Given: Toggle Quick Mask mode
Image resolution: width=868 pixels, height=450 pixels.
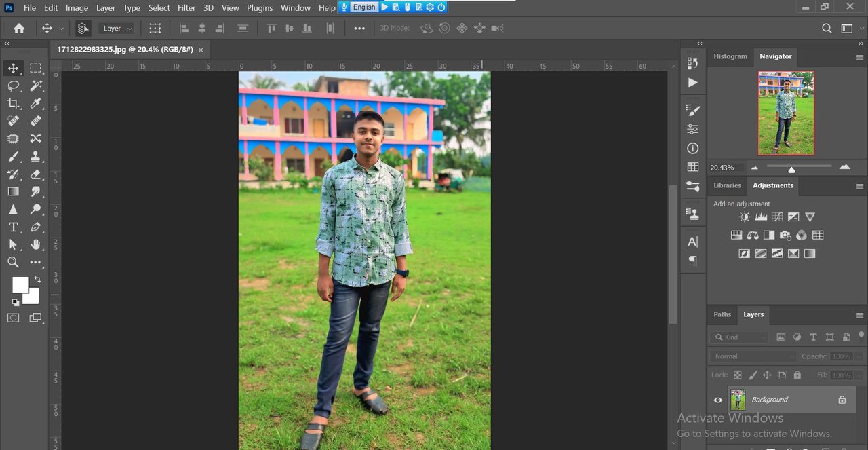Looking at the screenshot, I should pos(13,318).
